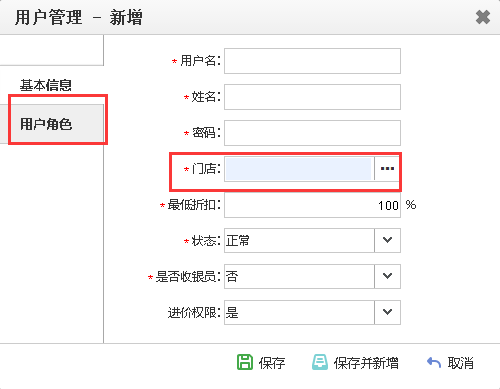Click the blue undo arrow cancel icon
Screen dimensions: 500x389
(434, 362)
